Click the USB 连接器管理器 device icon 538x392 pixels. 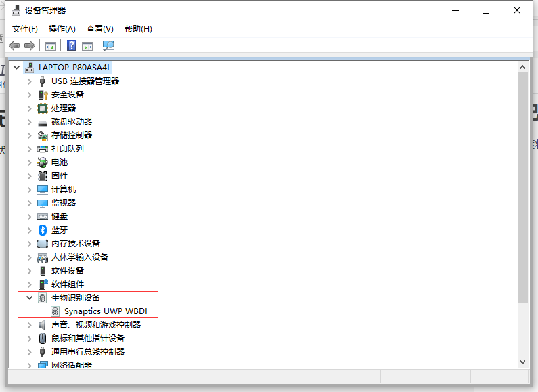[x=42, y=81]
